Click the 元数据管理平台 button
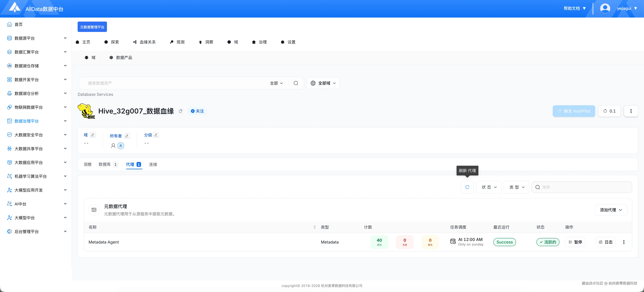 (x=92, y=27)
